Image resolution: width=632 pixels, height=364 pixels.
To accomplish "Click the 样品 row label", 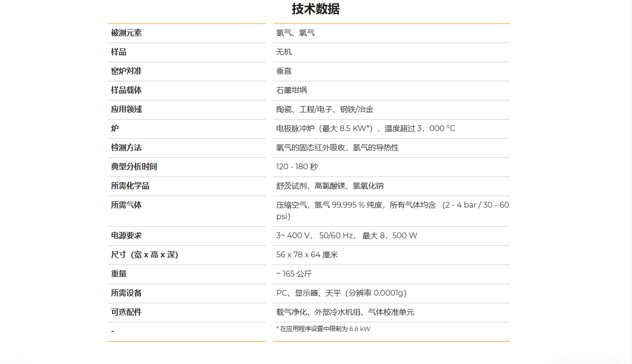I will click(x=119, y=52).
